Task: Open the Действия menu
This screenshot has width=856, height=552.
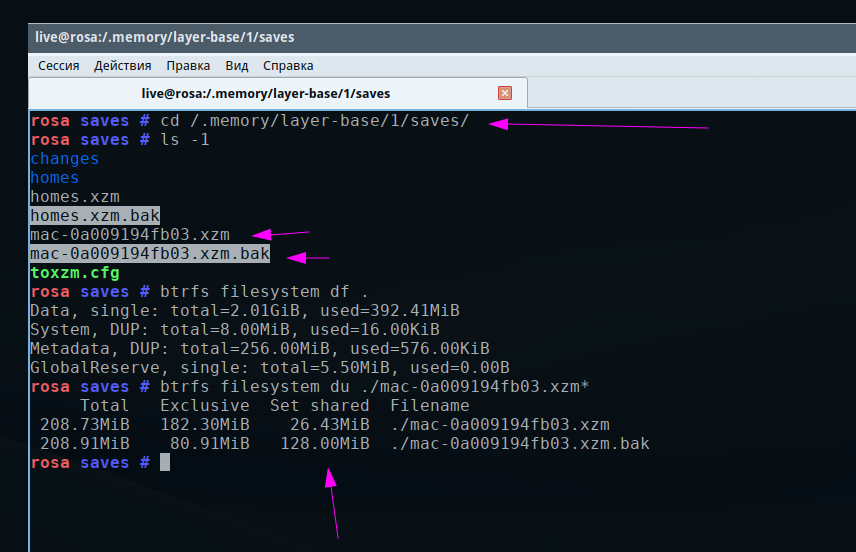Action: point(123,66)
